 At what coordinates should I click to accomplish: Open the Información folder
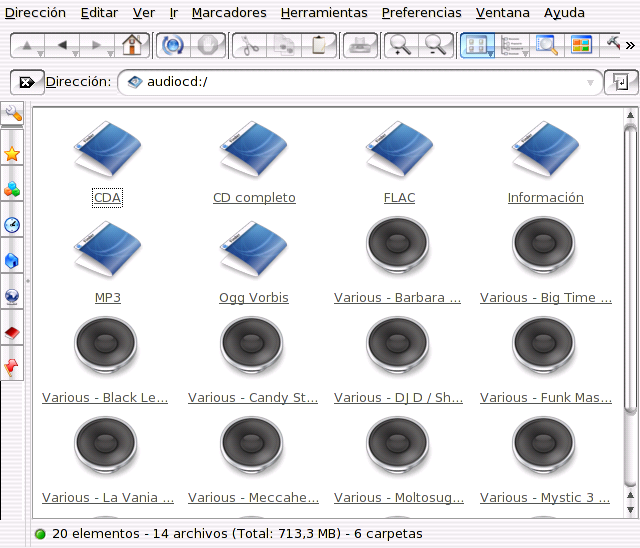545,161
